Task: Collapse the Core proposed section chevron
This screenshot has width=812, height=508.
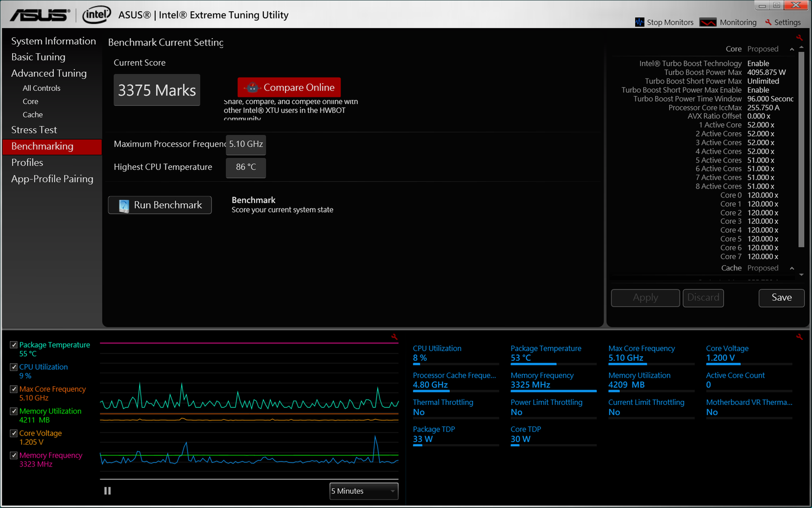Action: click(x=792, y=49)
